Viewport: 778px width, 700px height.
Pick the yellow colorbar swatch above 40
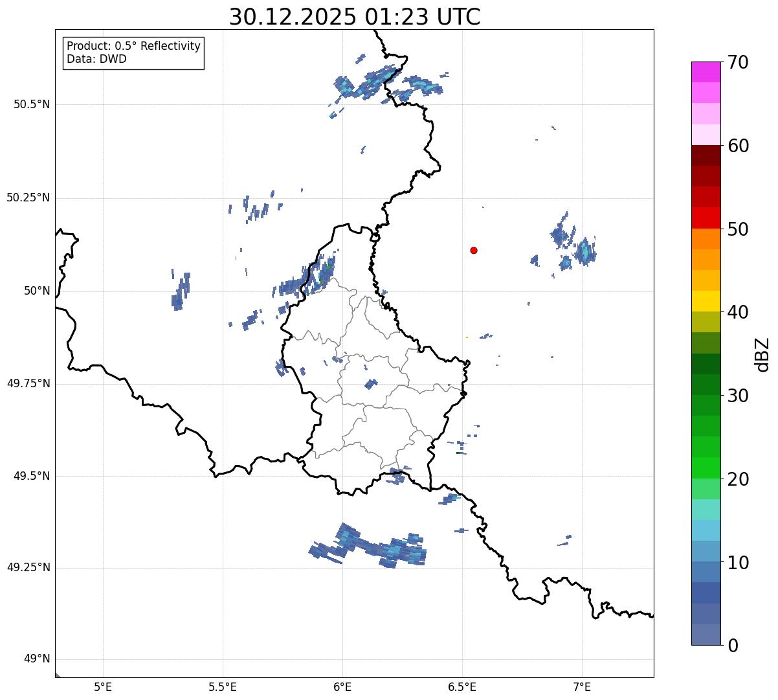706,301
